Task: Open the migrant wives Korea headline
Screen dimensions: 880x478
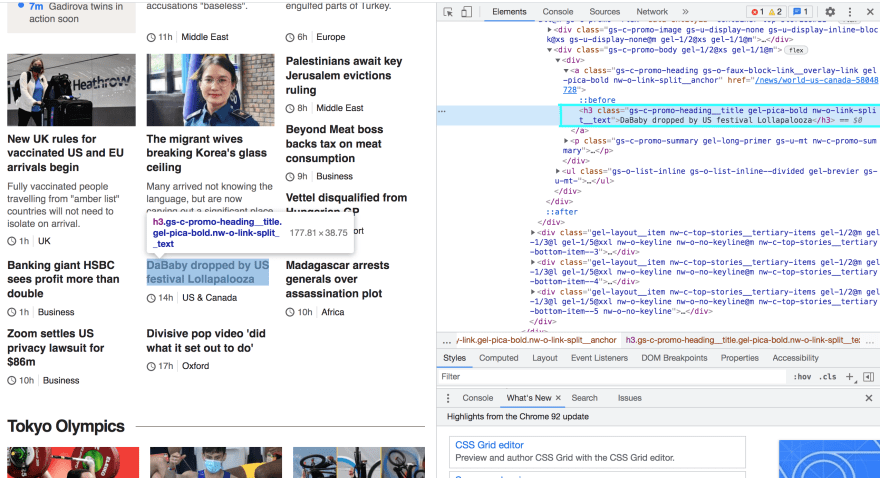Action: point(207,153)
